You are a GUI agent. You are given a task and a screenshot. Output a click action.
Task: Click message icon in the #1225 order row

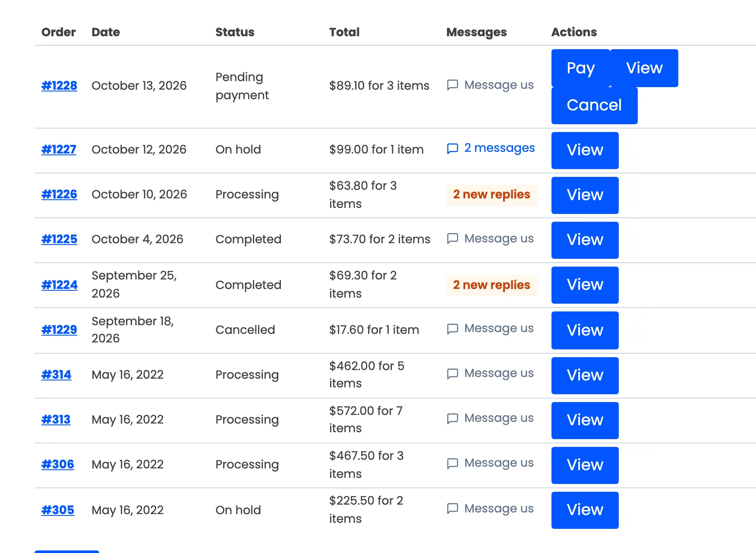(x=452, y=239)
